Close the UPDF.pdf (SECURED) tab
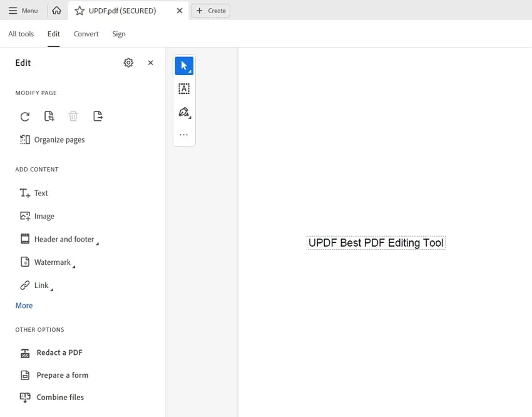 coord(180,11)
